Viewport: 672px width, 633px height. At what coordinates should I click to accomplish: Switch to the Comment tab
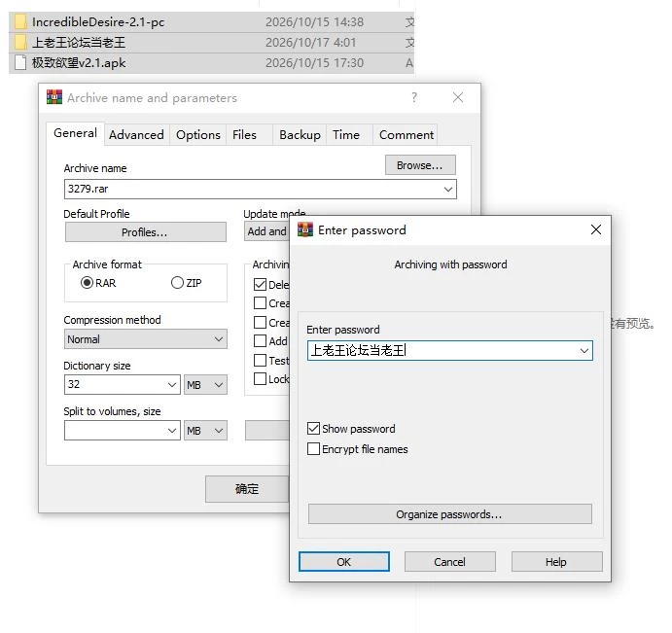[x=407, y=135]
